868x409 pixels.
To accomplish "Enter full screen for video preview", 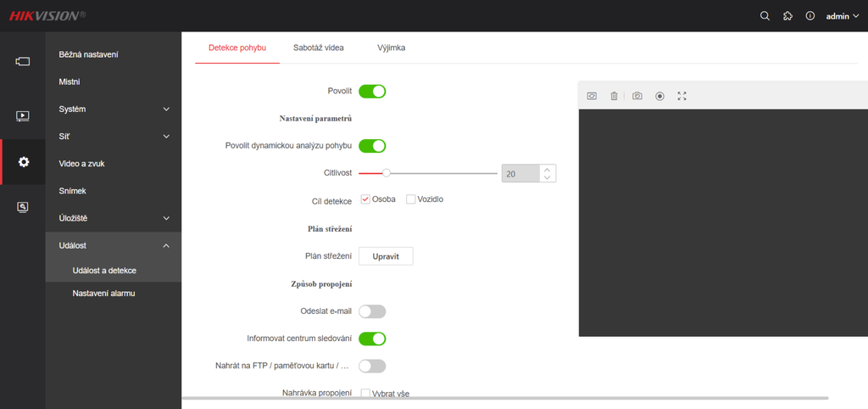I will point(682,96).
